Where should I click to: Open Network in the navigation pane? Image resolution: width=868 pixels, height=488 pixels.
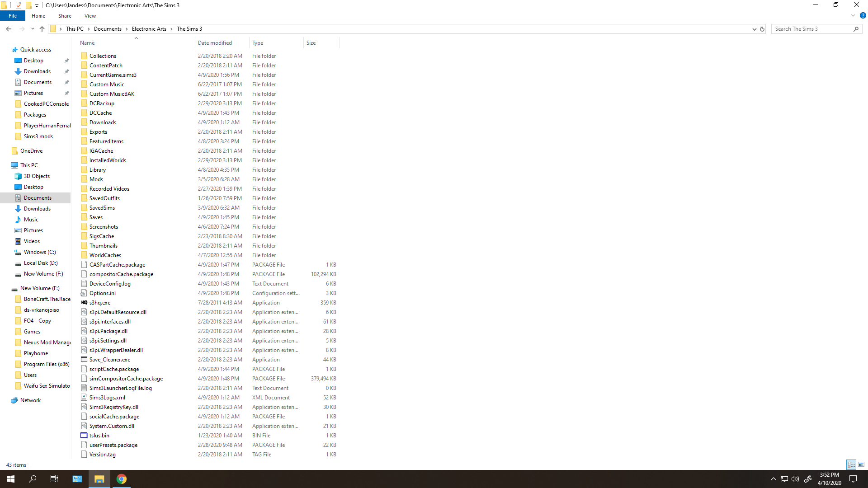(30, 400)
